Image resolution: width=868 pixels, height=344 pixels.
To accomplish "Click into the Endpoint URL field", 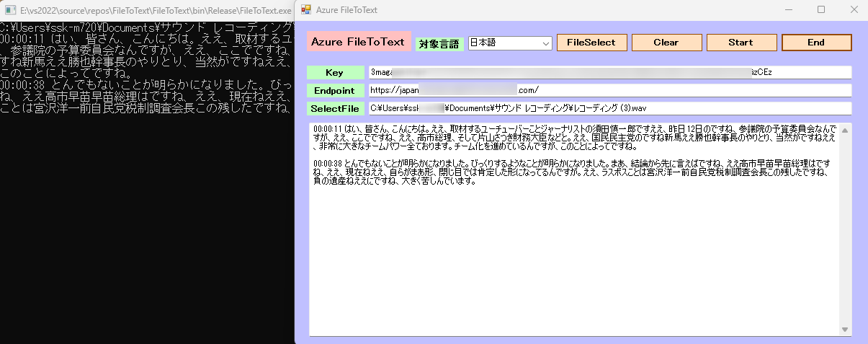I will pyautogui.click(x=609, y=90).
